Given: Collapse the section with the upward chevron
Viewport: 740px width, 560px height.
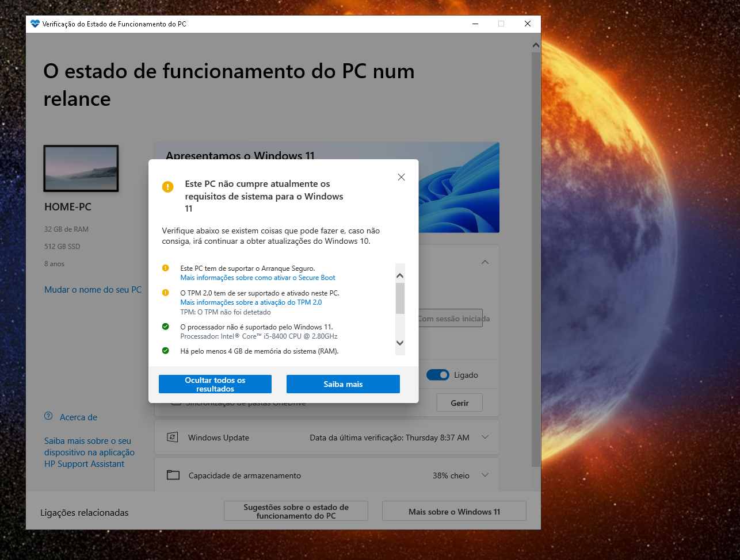Looking at the screenshot, I should click(485, 262).
